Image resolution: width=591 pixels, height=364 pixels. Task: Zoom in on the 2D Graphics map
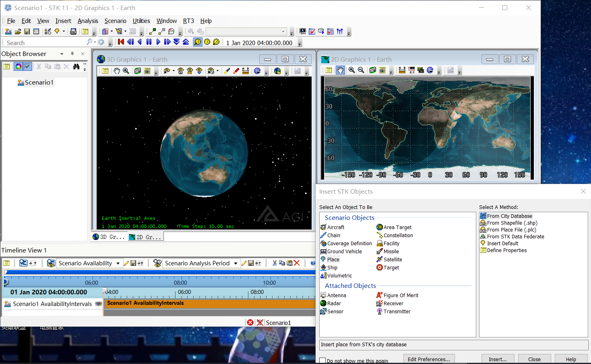pos(352,70)
